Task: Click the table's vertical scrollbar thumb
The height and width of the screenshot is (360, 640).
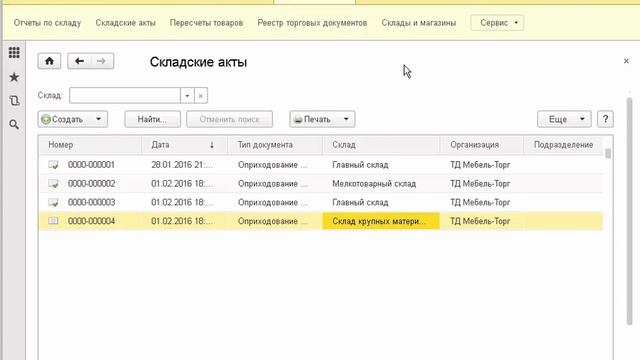Action: 608,153
